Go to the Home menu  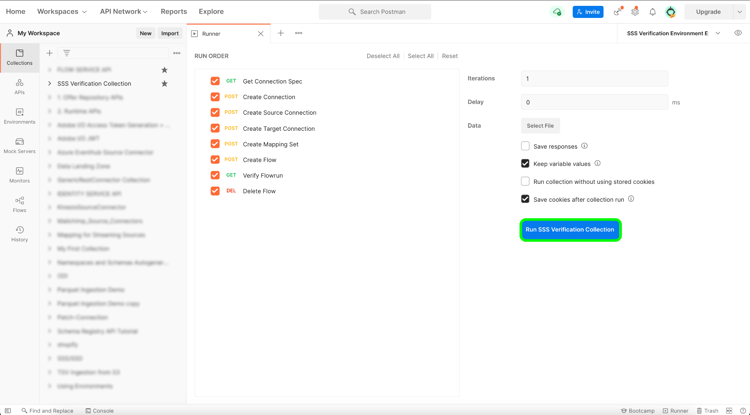16,11
